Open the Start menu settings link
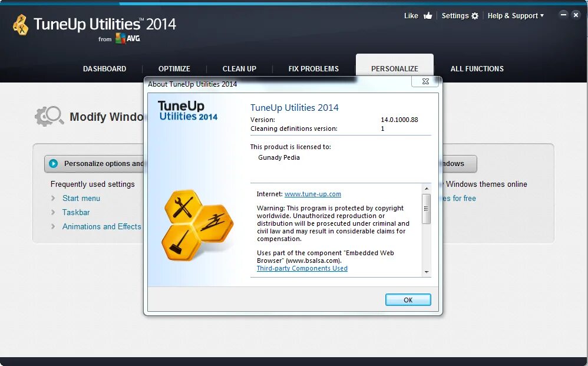 (81, 198)
